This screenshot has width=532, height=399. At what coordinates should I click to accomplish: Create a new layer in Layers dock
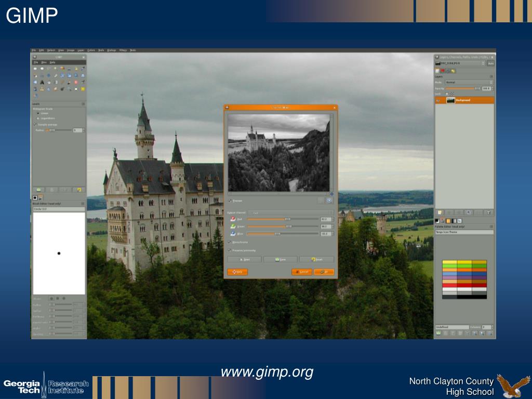(x=440, y=212)
